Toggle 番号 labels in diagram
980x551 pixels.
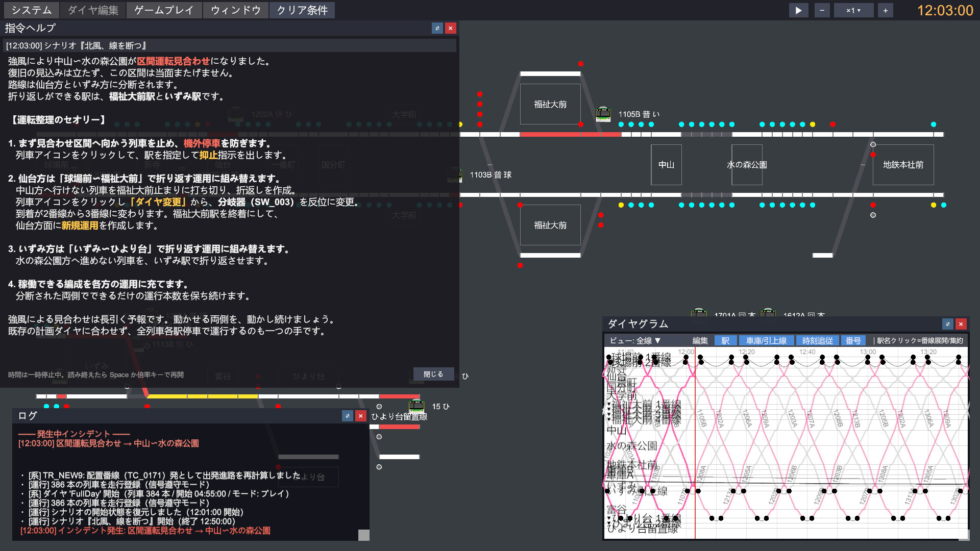(x=853, y=341)
